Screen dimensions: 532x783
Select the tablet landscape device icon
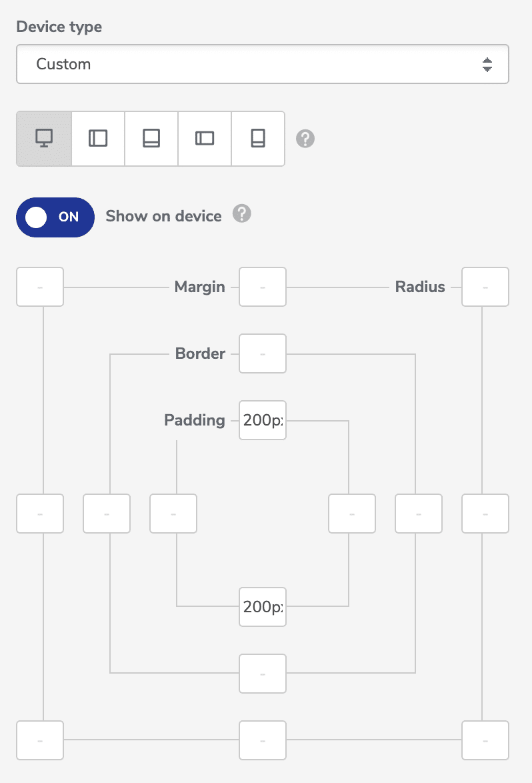click(x=97, y=138)
